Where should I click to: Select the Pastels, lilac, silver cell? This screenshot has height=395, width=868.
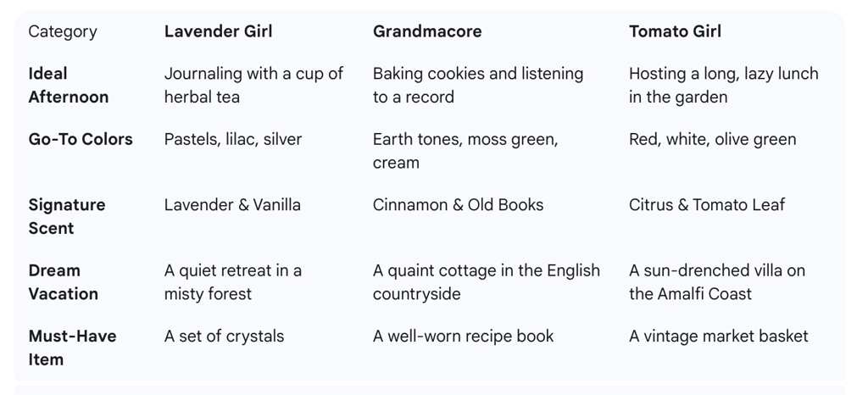[233, 139]
